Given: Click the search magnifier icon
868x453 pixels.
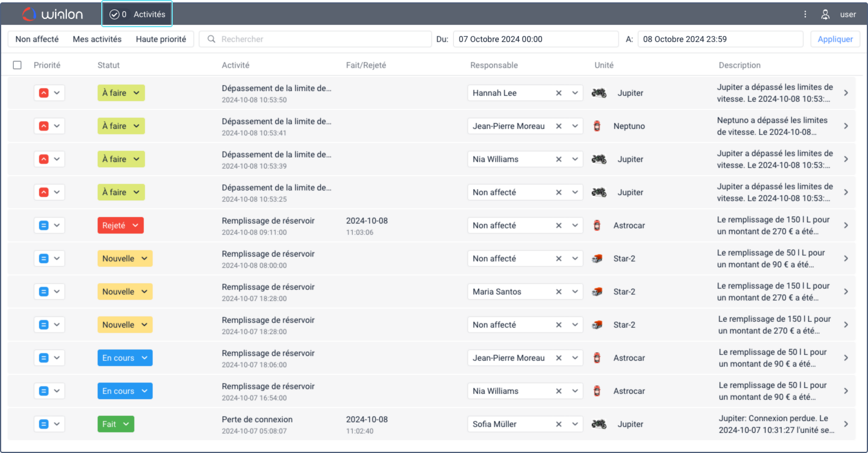Looking at the screenshot, I should (211, 39).
